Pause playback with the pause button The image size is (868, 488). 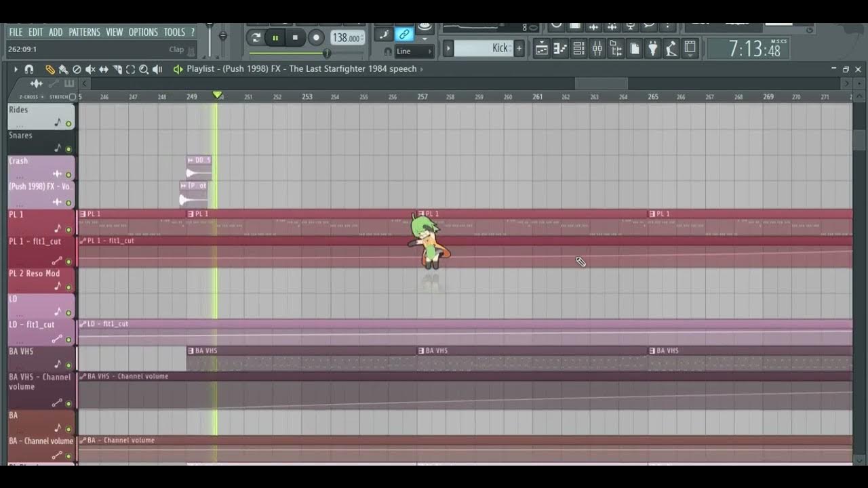coord(275,38)
